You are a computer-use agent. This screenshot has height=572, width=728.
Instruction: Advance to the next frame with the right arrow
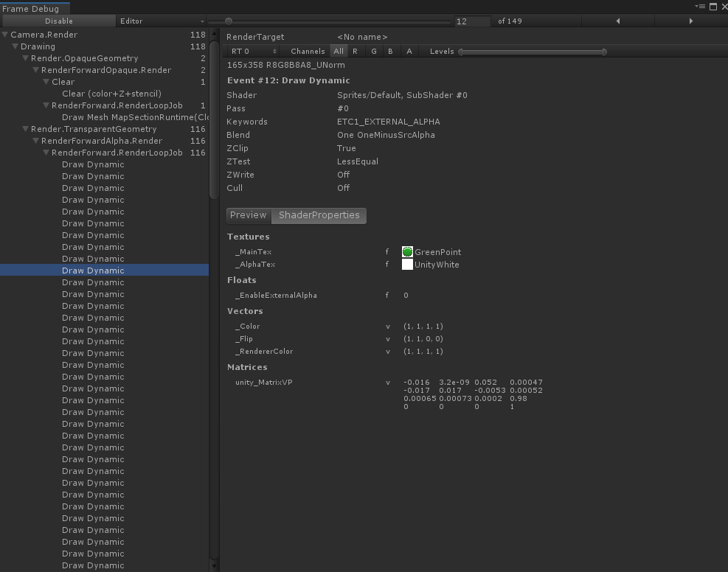[690, 21]
